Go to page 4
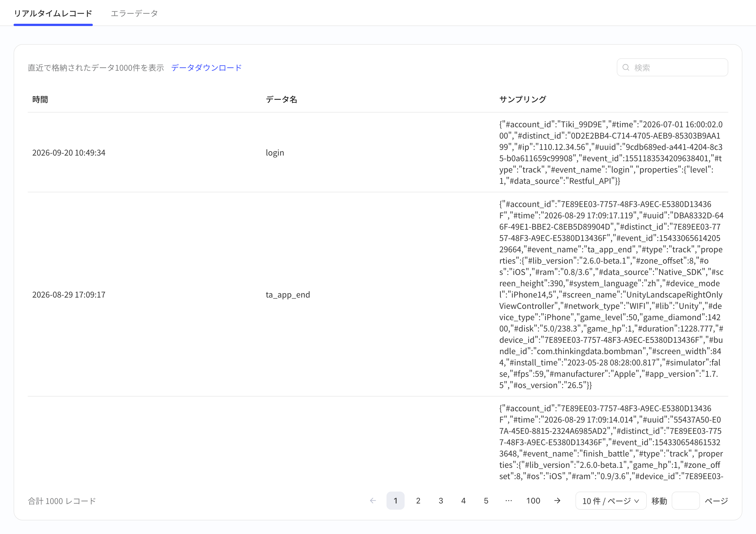 coord(463,501)
